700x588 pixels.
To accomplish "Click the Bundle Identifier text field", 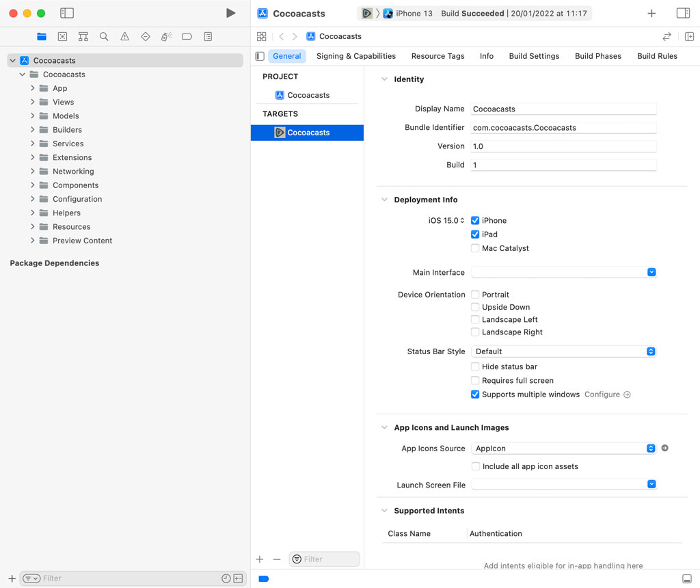I will click(x=564, y=128).
